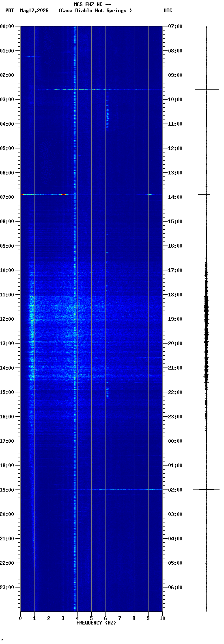Click the 05:00 label on the PDT axis
Viewport: 224px width, 644px height.
point(7,148)
